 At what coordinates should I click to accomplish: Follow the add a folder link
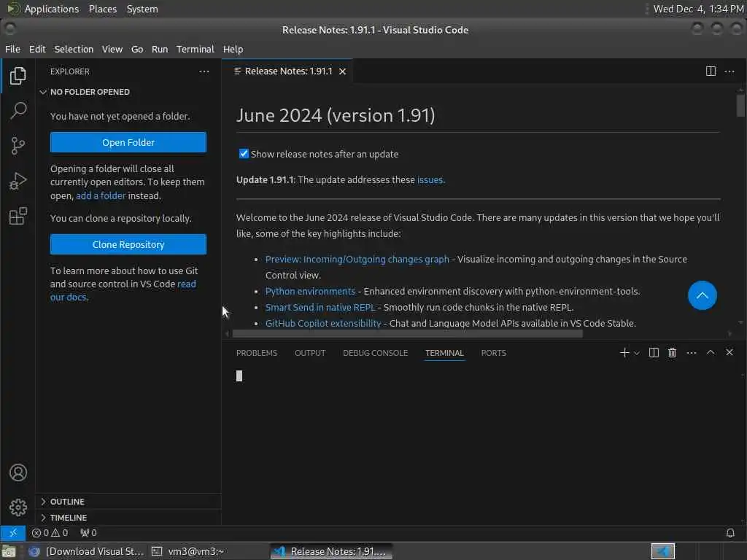click(101, 195)
